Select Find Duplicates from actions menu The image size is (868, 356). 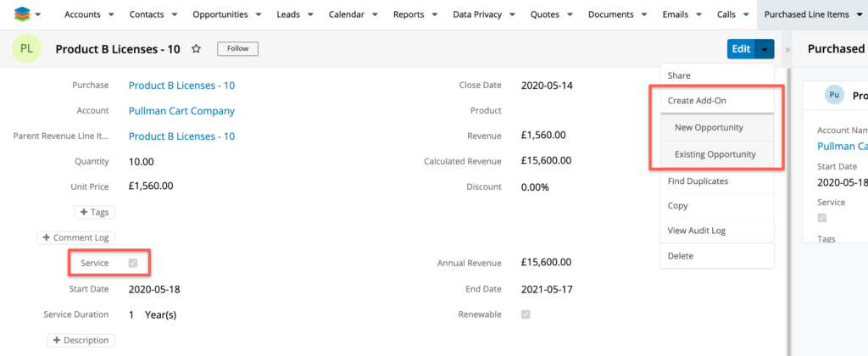pos(717,181)
